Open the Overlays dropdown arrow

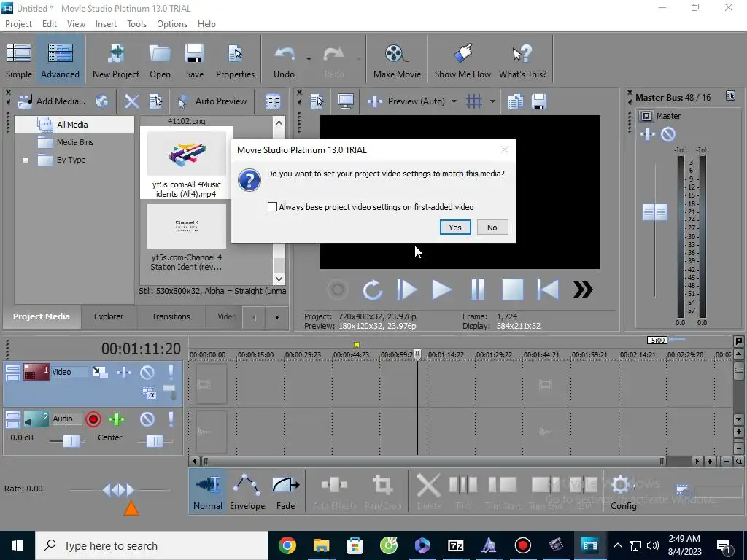tap(492, 101)
